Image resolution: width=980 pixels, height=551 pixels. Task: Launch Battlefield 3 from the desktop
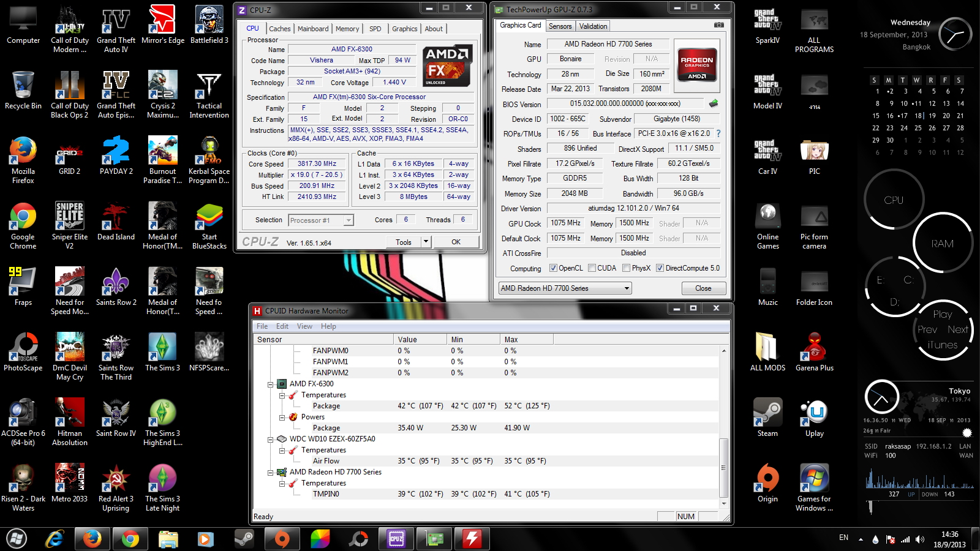[x=209, y=26]
